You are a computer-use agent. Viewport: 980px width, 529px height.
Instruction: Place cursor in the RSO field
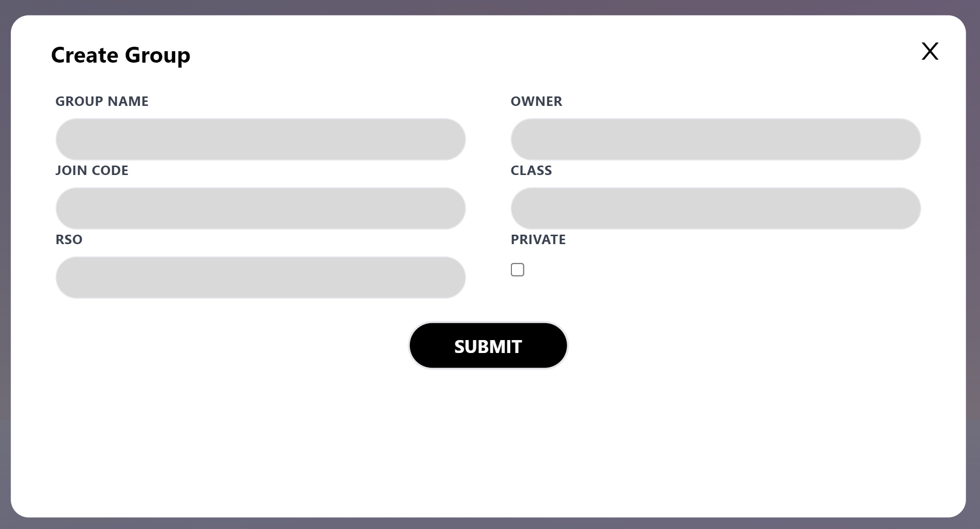point(261,277)
